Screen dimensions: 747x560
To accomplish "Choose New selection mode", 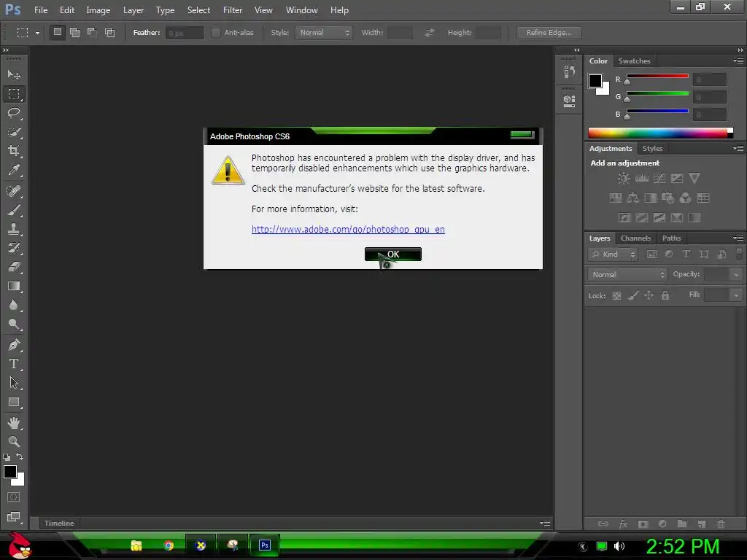I will (57, 32).
